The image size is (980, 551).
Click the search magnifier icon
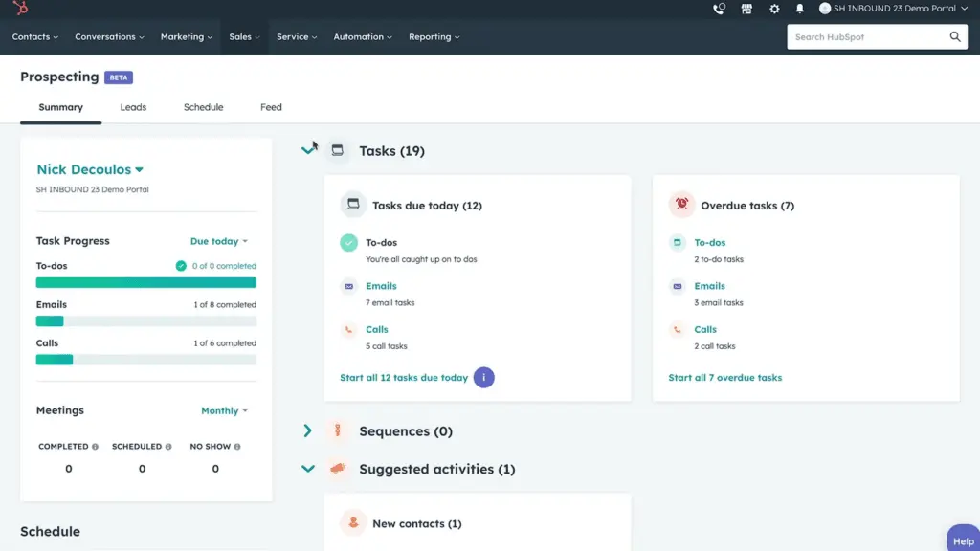955,37
